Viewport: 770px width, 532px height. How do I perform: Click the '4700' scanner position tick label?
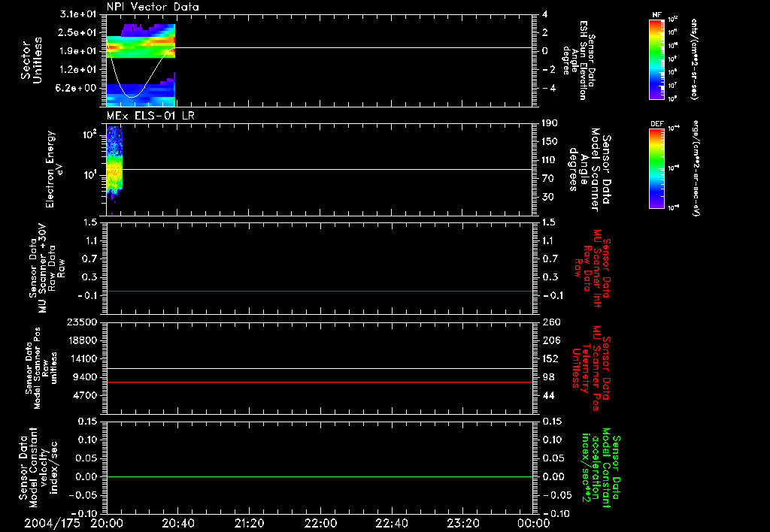[x=85, y=395]
